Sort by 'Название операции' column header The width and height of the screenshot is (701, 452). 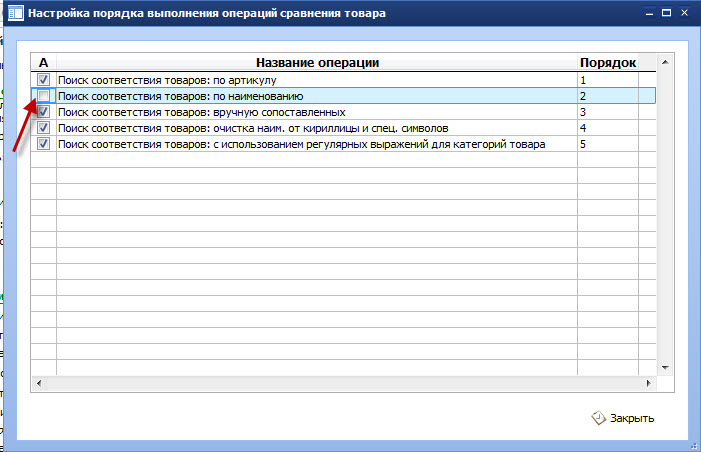[317, 63]
